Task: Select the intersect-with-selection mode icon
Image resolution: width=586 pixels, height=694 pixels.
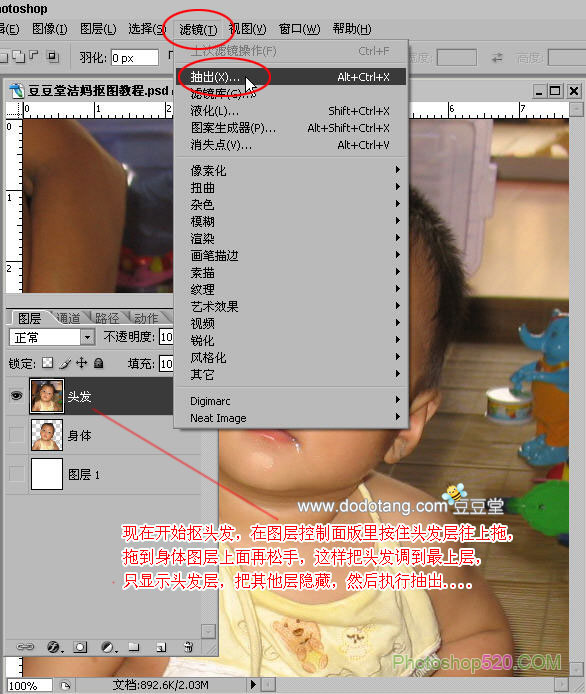Action: coord(53,56)
